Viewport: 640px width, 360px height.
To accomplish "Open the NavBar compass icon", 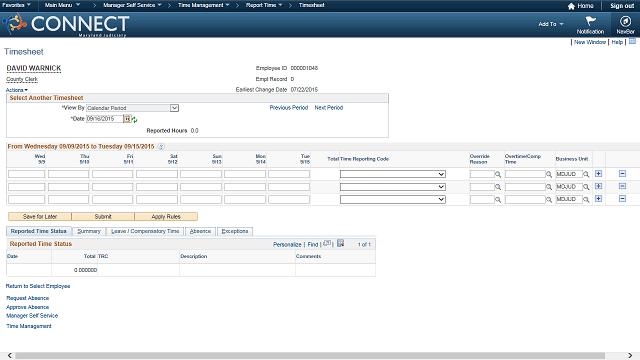I will [625, 21].
